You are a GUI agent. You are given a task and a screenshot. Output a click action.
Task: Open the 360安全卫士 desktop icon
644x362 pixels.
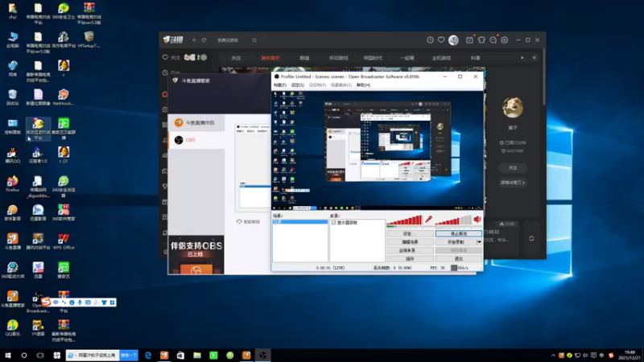[x=64, y=11]
